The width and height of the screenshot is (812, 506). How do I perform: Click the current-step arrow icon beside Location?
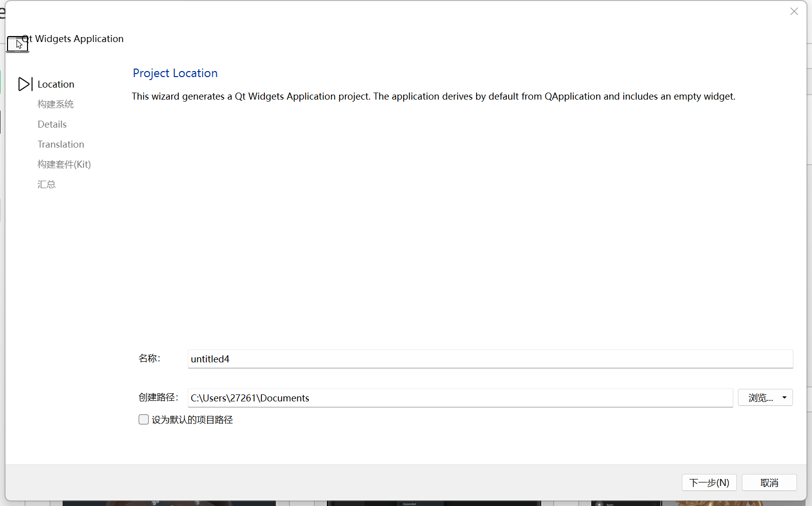[x=25, y=84]
